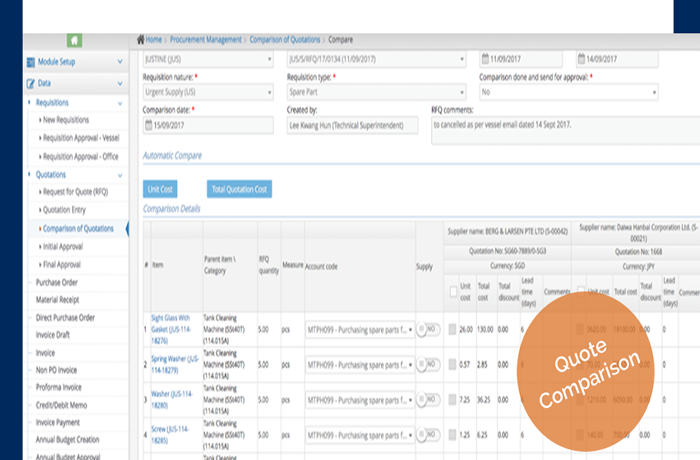Viewport: 700px width, 460px height.
Task: Click the Total Quotation Cost button
Action: point(239,189)
